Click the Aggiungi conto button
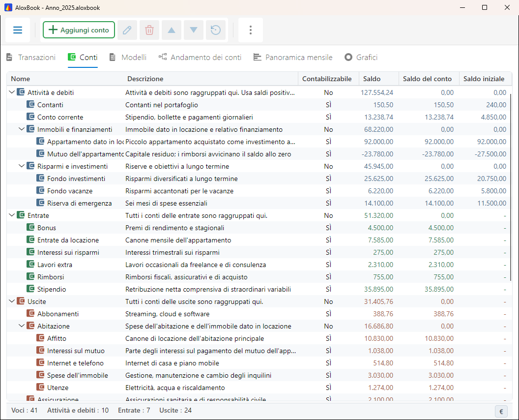The image size is (519, 420). pos(79,30)
